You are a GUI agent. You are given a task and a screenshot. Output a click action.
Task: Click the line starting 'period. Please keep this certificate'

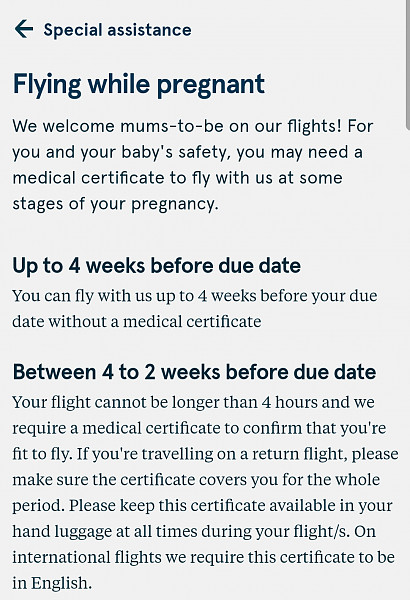(x=203, y=506)
